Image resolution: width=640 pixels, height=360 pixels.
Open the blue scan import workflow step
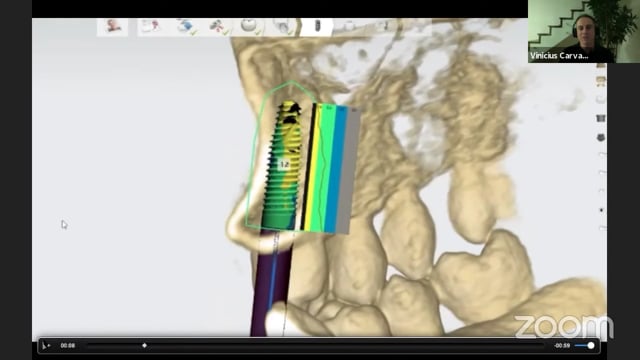coord(186,27)
